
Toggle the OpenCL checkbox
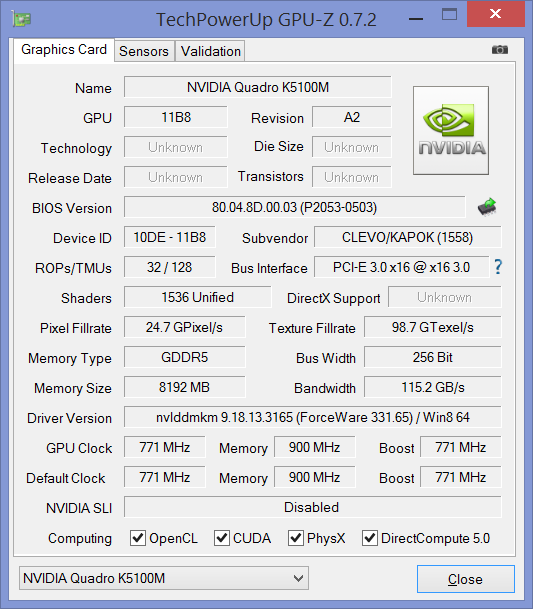point(138,538)
